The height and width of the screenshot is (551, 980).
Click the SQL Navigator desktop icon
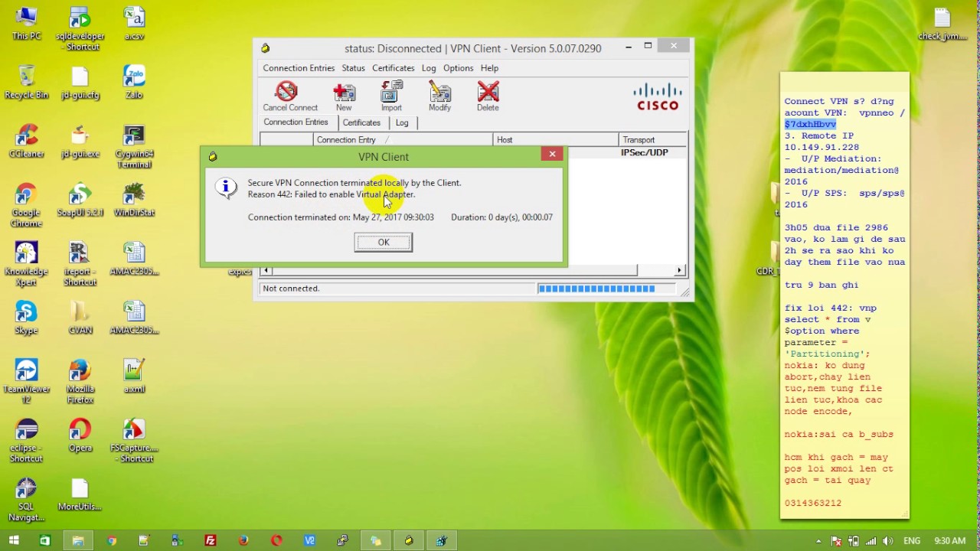(26, 499)
